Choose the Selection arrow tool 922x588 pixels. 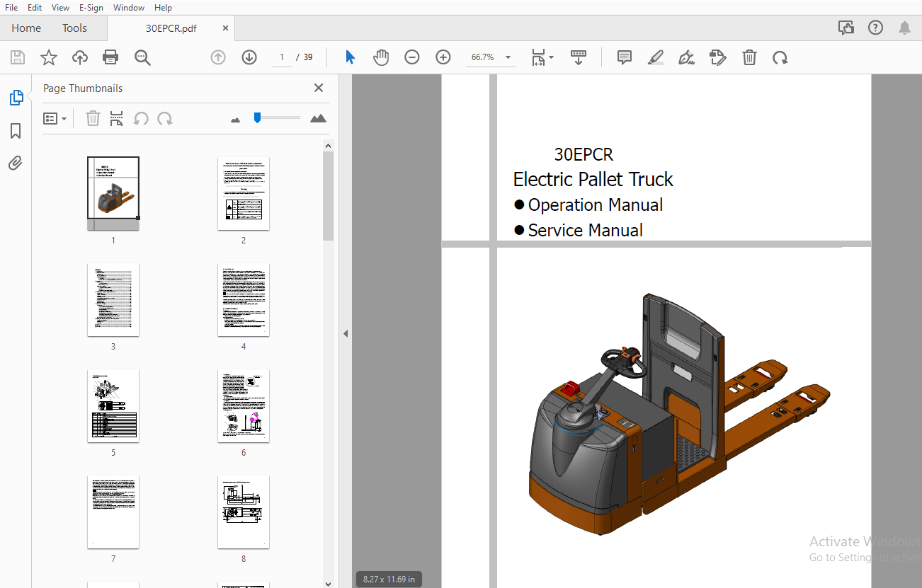click(x=350, y=57)
